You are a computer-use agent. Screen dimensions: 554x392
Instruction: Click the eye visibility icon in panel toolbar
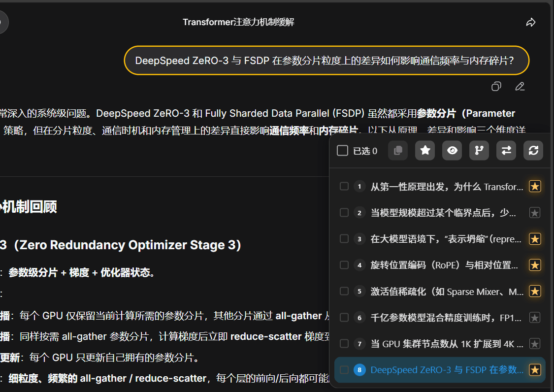pyautogui.click(x=452, y=151)
